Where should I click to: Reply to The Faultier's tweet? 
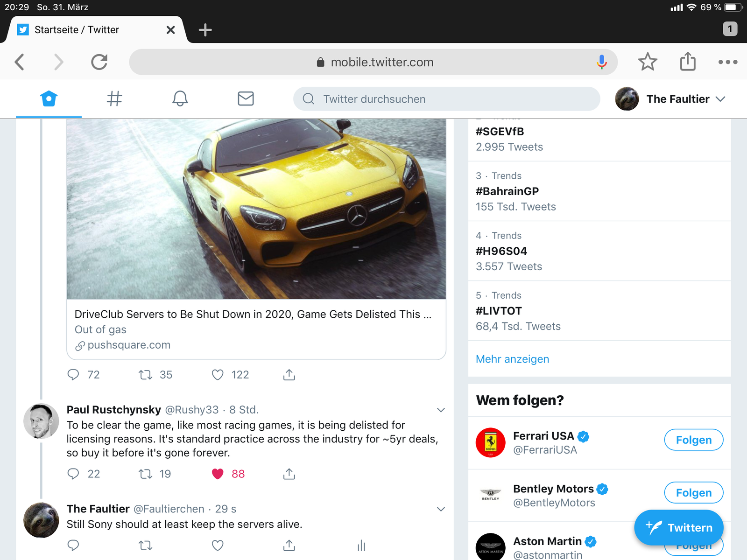pyautogui.click(x=73, y=545)
